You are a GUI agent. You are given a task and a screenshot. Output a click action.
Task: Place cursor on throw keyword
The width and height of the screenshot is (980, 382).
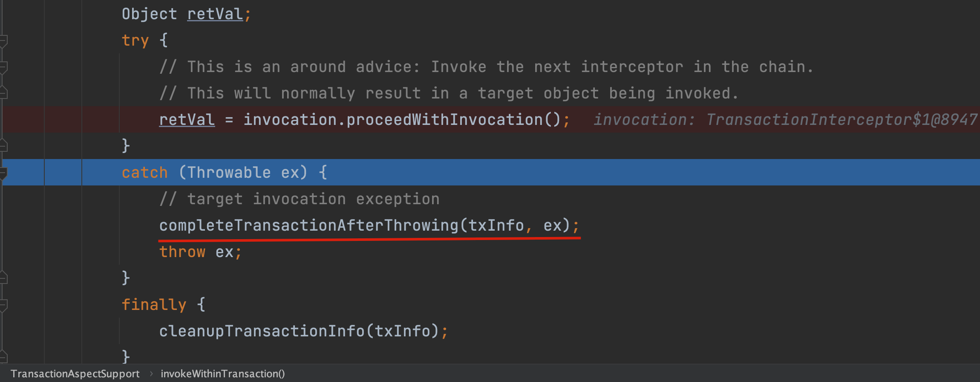pos(182,252)
